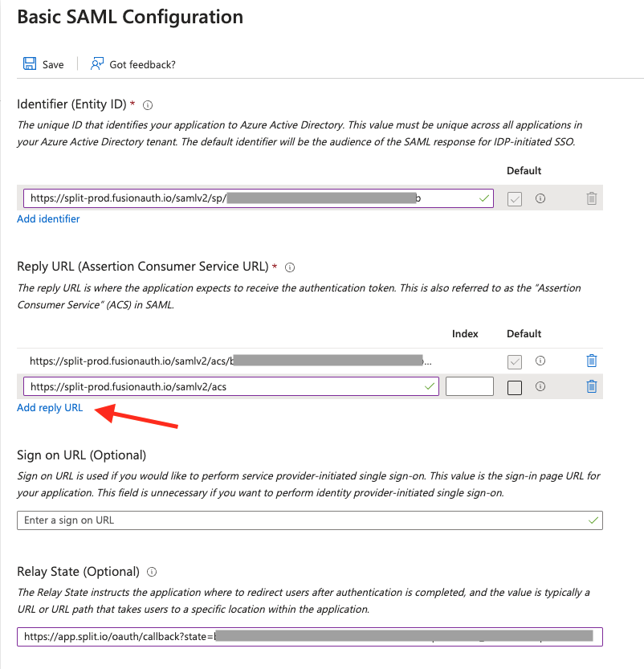Toggle Default checkbox on first reply URL row
644x669 pixels.
tap(515, 361)
